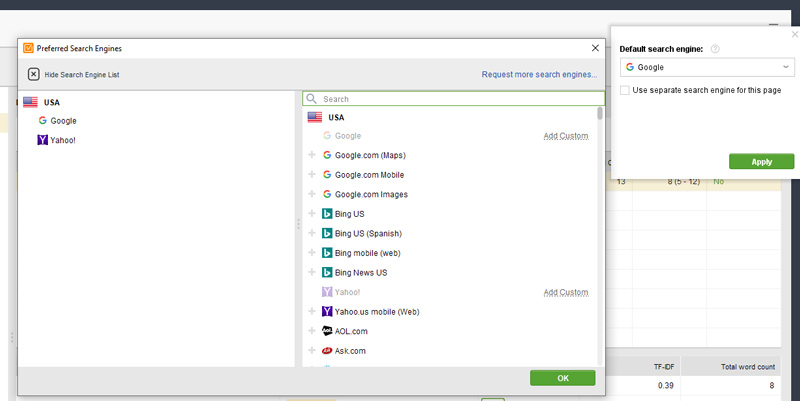Select the Bing US (Spanish) entry text
Screen dimensions: 800x401
(368, 234)
